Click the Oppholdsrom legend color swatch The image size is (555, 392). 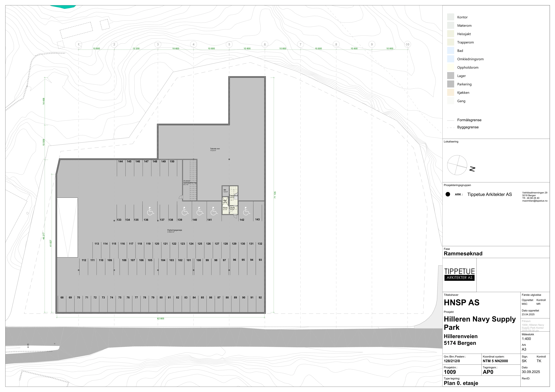pyautogui.click(x=451, y=67)
